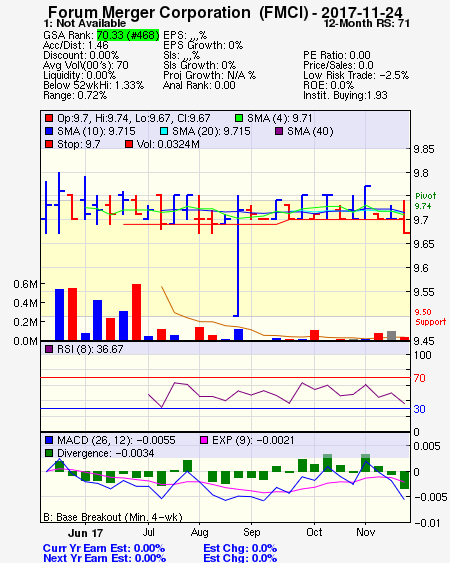Click the blue RSI 30 level label

point(419,409)
